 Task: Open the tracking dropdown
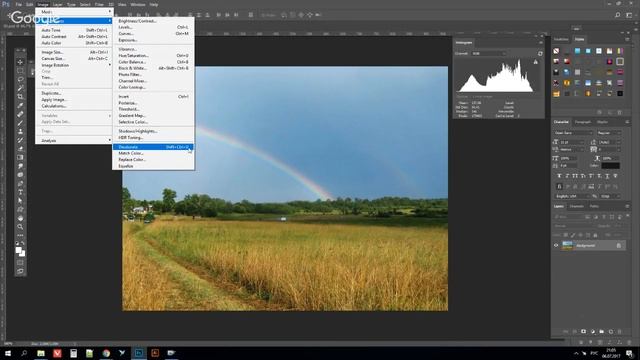pyautogui.click(x=609, y=150)
